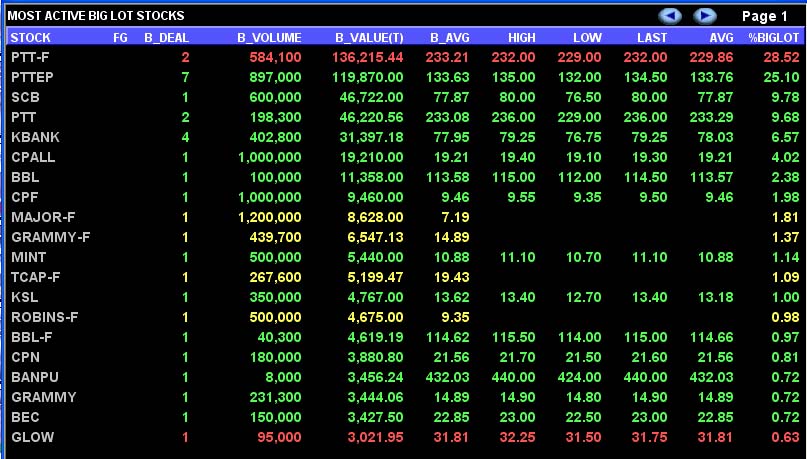Select the MAJOR-F stock symbol
Image resolution: width=807 pixels, height=459 pixels.
pyautogui.click(x=43, y=217)
